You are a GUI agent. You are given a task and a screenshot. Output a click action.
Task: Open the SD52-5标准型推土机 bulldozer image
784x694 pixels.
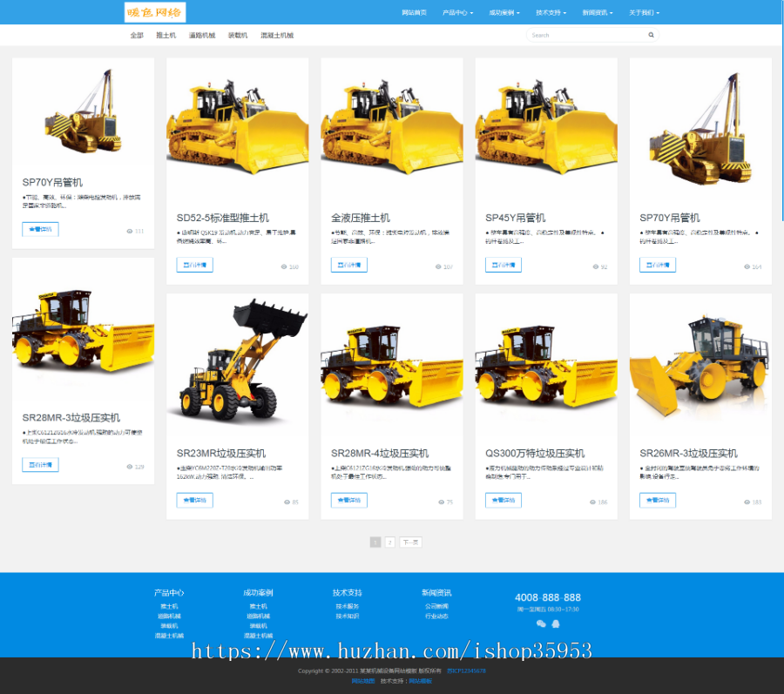238,128
